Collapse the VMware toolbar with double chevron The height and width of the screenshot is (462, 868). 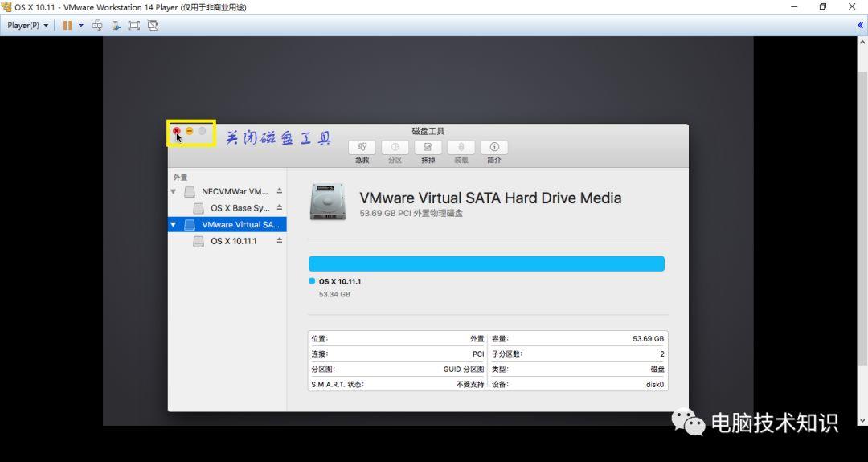pos(860,26)
